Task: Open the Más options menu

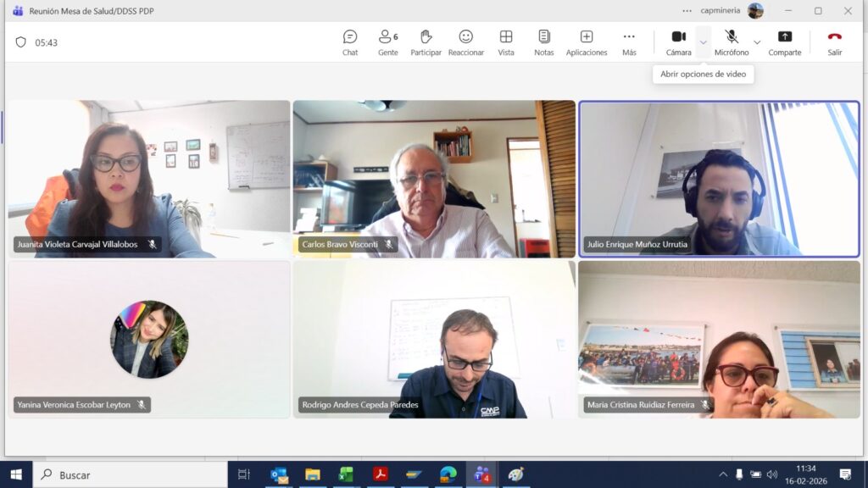Action: pyautogui.click(x=629, y=42)
